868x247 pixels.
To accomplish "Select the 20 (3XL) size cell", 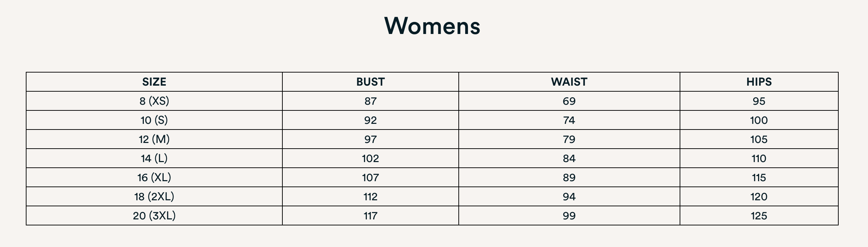I will 154,216.
